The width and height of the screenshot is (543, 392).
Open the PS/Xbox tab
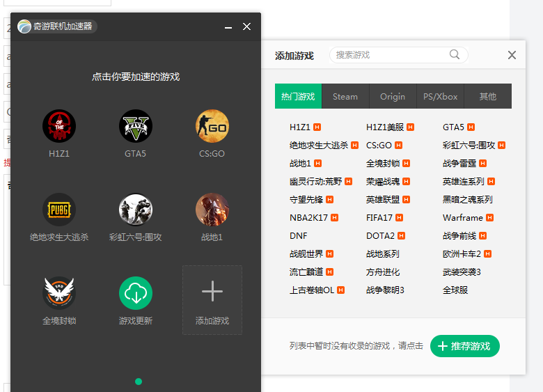(x=440, y=96)
